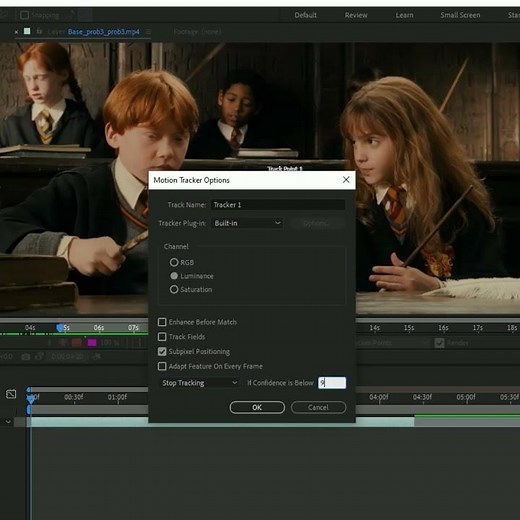Click the composition mini-flowchart icon in timeline
The height and width of the screenshot is (520, 520).
11,394
